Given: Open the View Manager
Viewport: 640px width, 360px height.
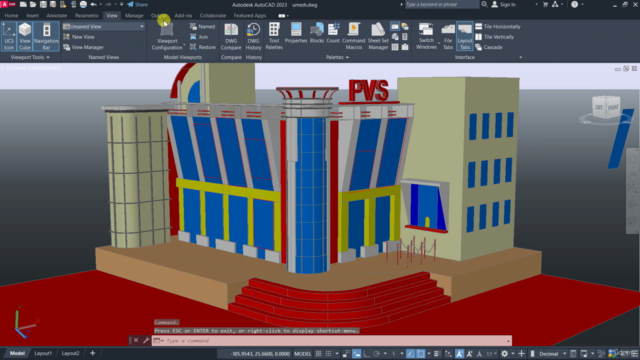Looking at the screenshot, I should [x=84, y=47].
